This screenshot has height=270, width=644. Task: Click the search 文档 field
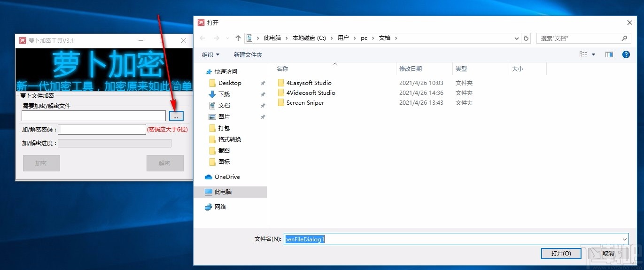point(579,38)
